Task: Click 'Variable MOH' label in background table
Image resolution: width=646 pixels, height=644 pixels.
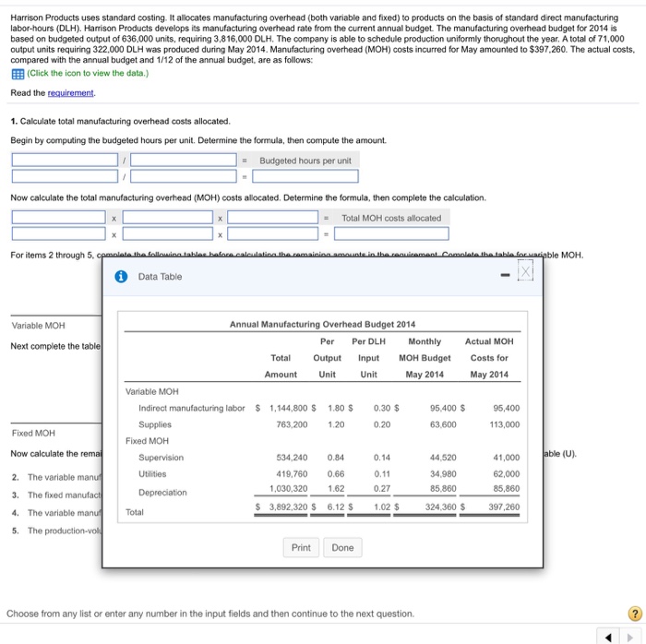Action: [x=39, y=326]
